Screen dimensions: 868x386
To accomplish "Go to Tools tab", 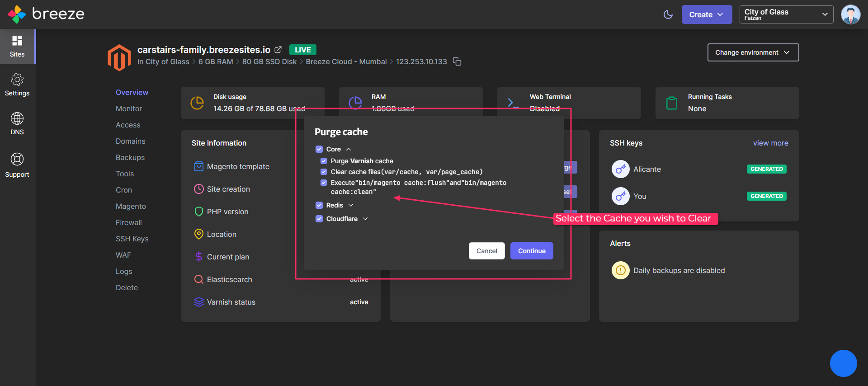I will tap(125, 174).
